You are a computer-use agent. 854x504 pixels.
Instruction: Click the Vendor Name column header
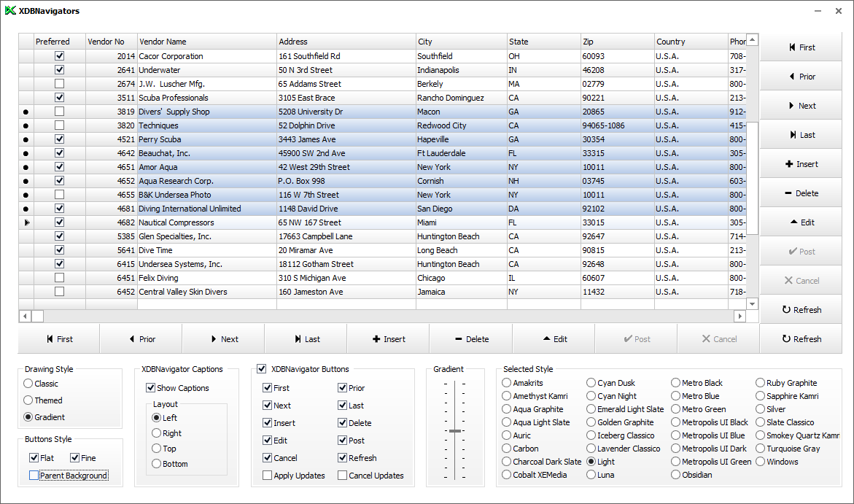[206, 42]
